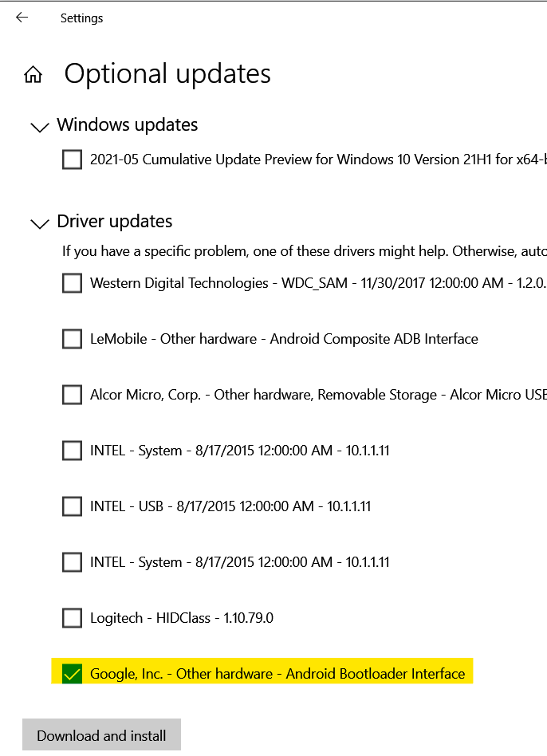Uncheck Google Android Bootloader Interface checkbox
Viewport: 547px width, 756px height.
[x=73, y=674]
